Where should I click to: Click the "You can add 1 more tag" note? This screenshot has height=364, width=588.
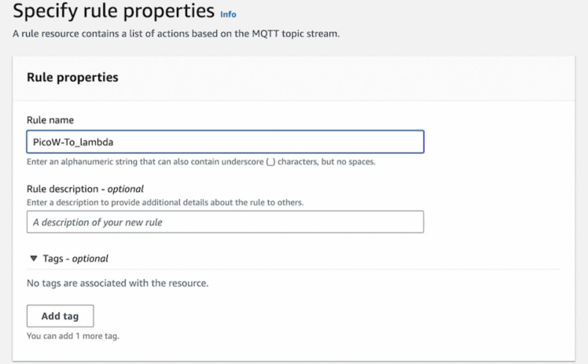72,336
